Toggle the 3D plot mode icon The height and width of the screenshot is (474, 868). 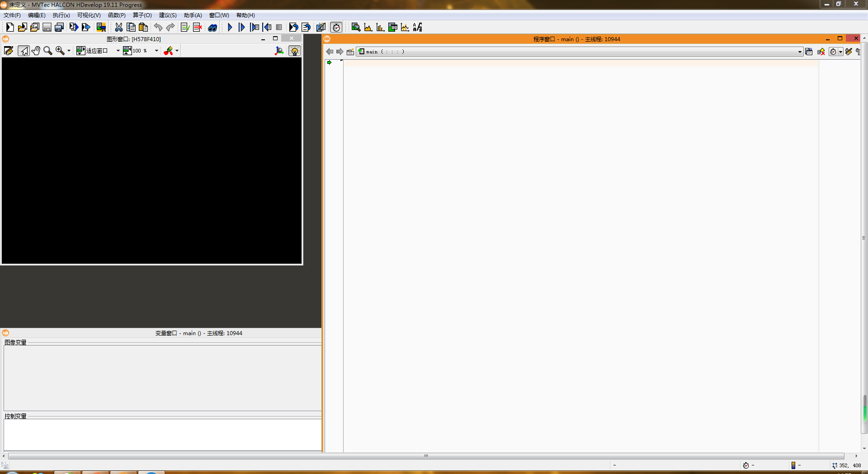[279, 51]
